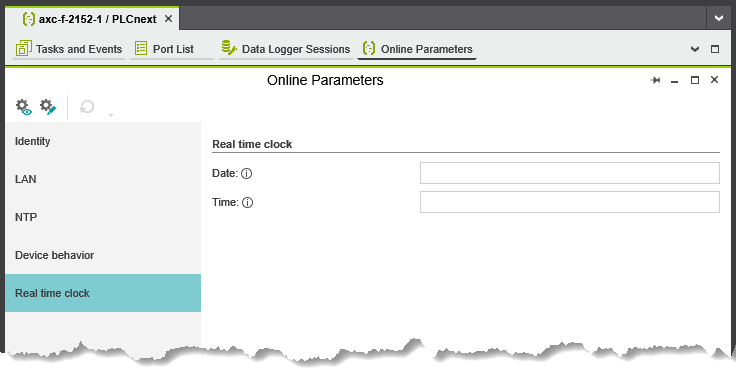Click the Time info icon
The image size is (736, 369).
click(247, 203)
